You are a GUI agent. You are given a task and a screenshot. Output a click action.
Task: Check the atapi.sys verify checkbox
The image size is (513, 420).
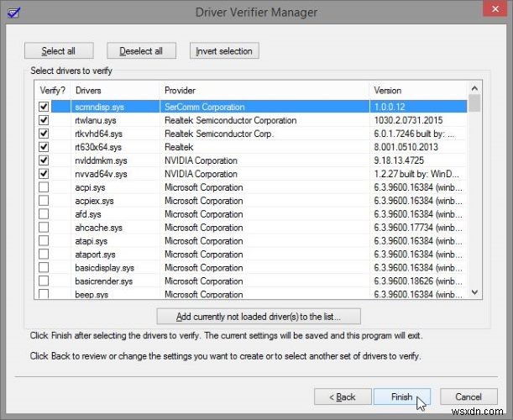point(44,241)
